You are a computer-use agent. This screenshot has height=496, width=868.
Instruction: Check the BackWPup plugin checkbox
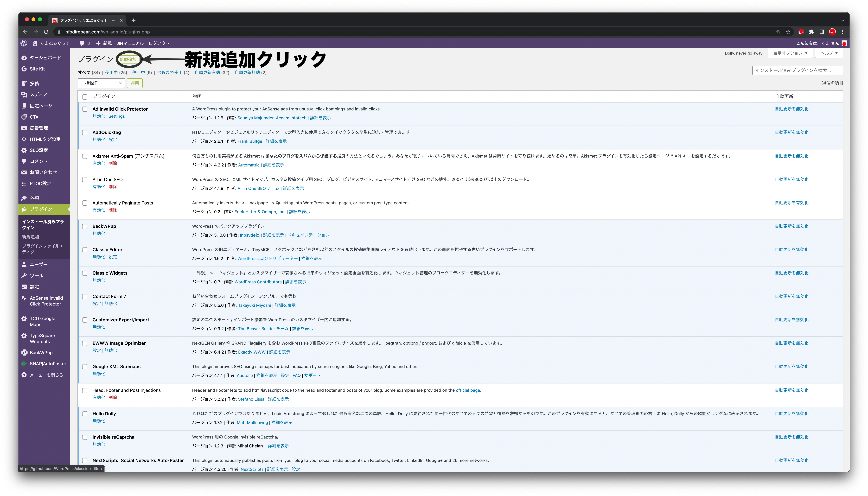tap(85, 226)
